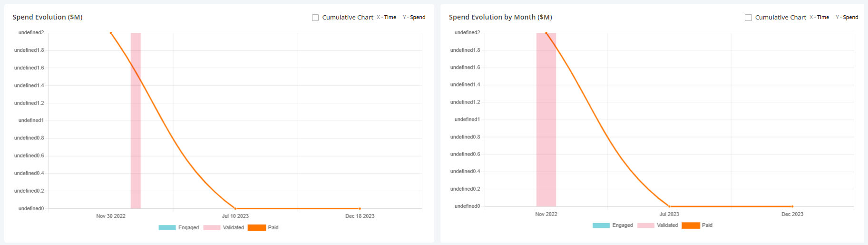Click Paid data point at Dec 2023

coord(792,206)
